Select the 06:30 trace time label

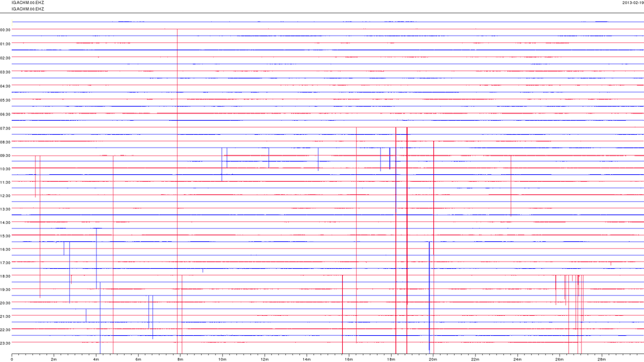click(x=5, y=114)
